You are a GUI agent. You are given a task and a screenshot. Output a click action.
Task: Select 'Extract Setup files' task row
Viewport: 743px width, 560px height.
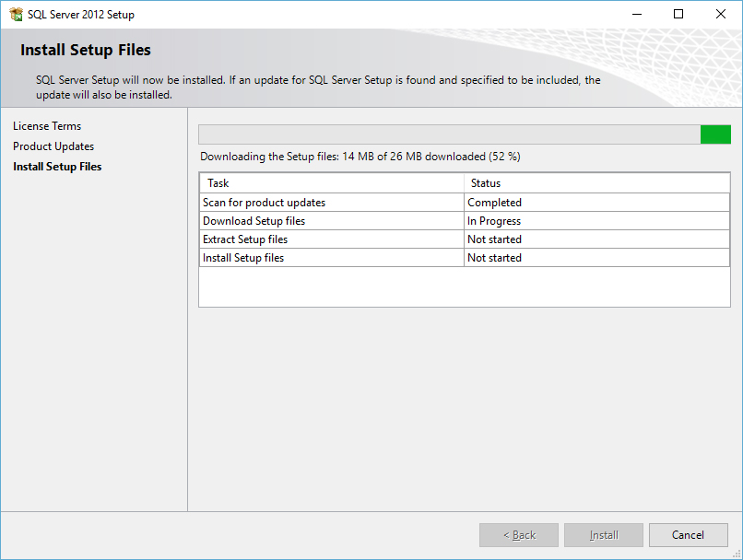pyautogui.click(x=465, y=239)
